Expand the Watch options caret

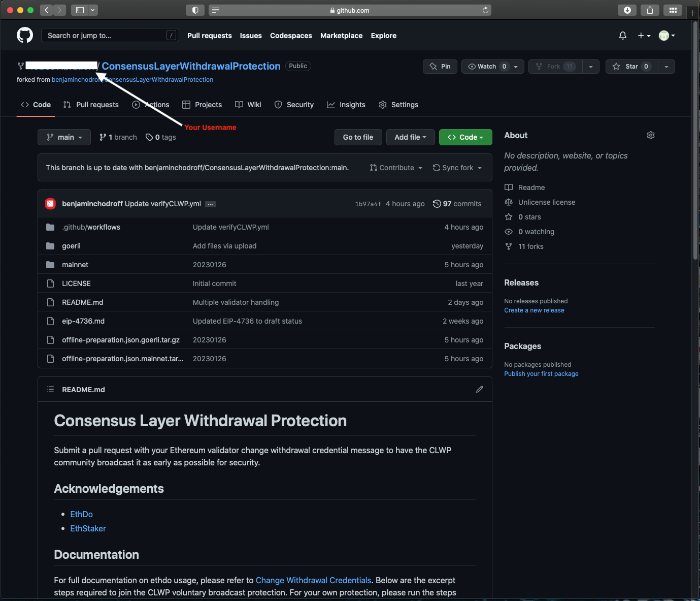516,67
